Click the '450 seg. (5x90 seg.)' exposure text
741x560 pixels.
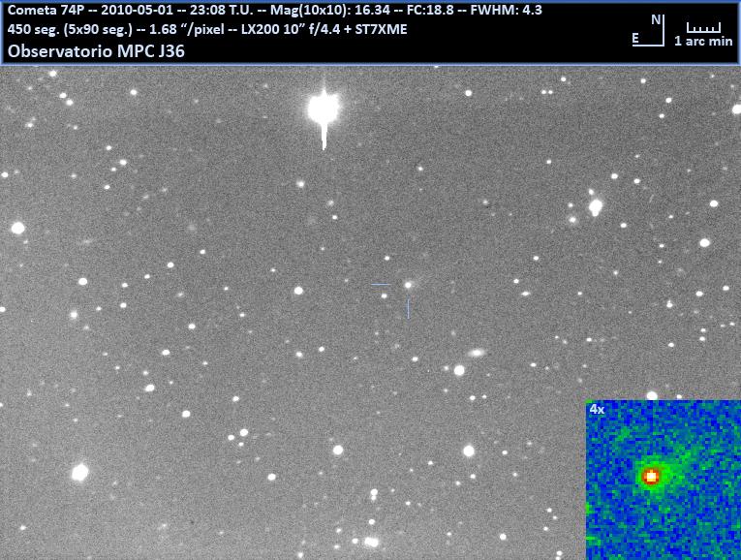(70, 29)
